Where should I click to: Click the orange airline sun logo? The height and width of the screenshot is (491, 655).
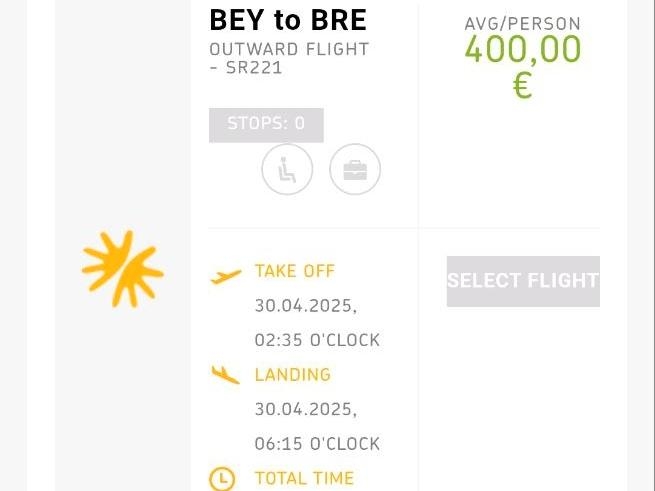(122, 269)
